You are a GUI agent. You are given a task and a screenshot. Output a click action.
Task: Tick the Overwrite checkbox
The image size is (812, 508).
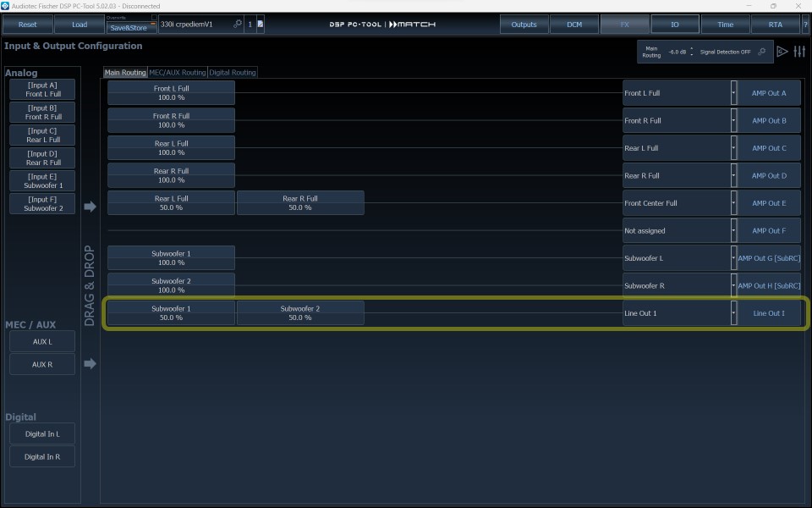coord(154,17)
